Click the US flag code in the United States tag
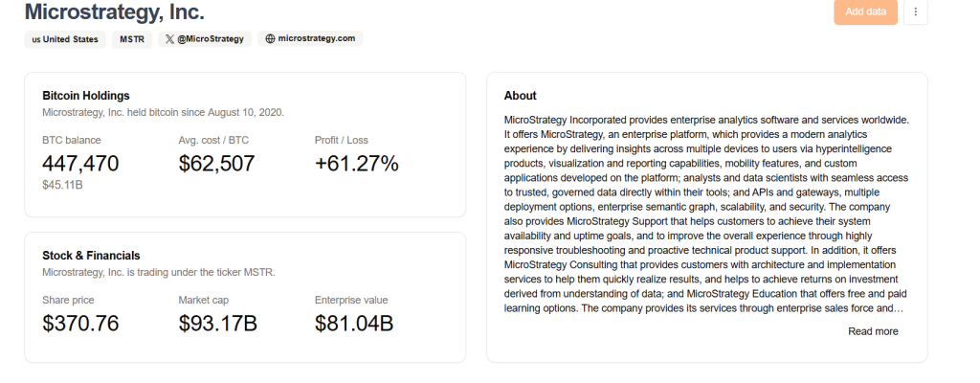Image resolution: width=980 pixels, height=383 pixels. 36,39
